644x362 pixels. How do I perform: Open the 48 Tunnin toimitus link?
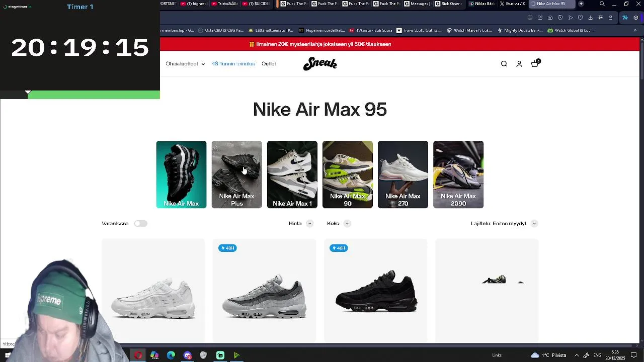click(233, 64)
